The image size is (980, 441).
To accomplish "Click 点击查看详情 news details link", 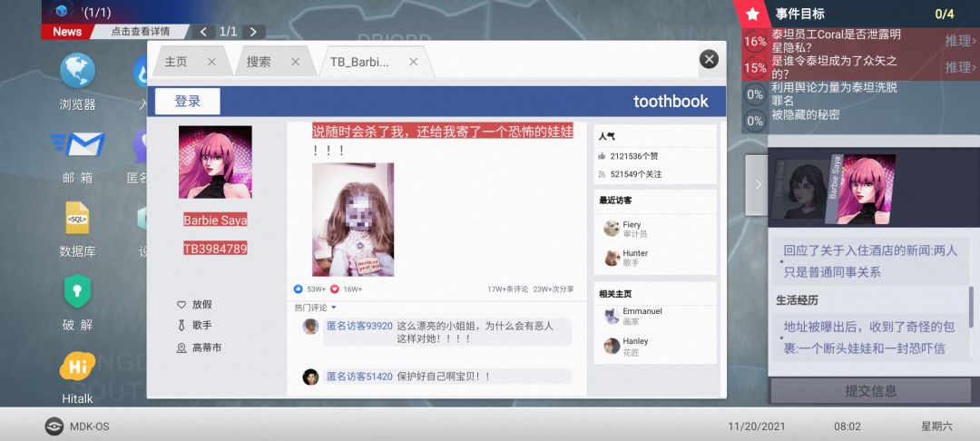I will click(140, 32).
